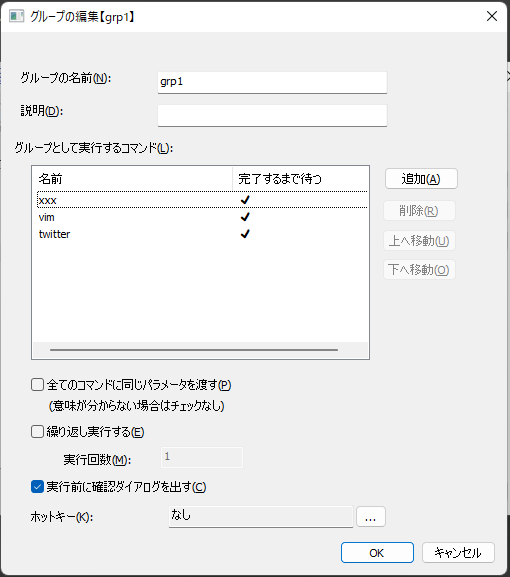
Task: Confirm changes with the OK button
Action: [x=377, y=552]
